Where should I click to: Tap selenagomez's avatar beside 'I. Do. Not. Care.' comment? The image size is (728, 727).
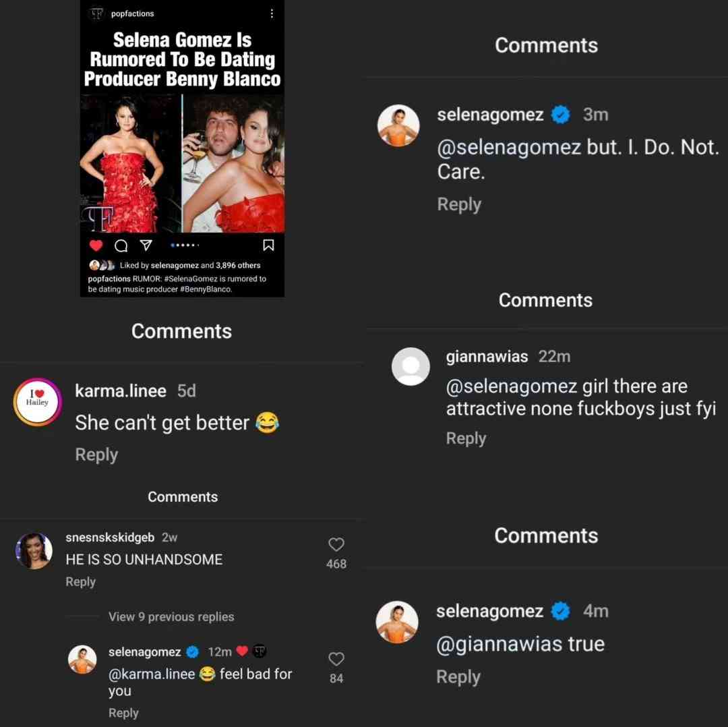click(398, 125)
